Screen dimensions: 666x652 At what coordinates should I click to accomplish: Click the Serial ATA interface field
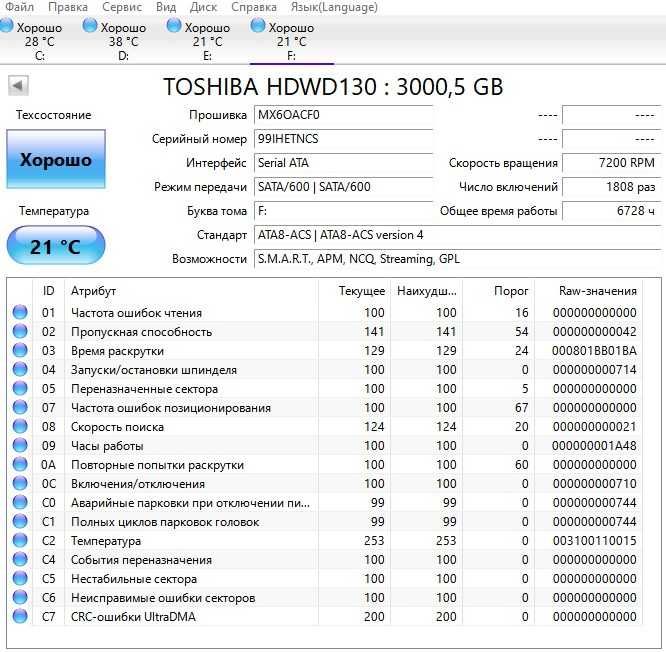pyautogui.click(x=343, y=163)
